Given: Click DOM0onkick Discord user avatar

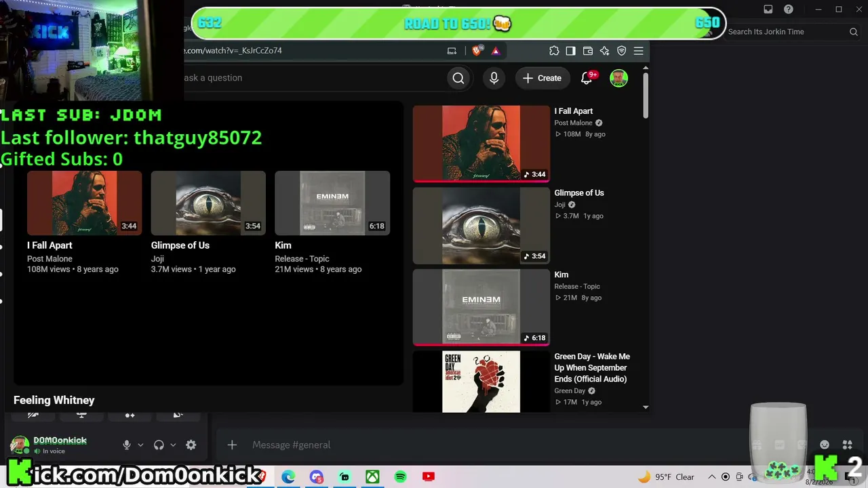Looking at the screenshot, I should click(x=20, y=445).
